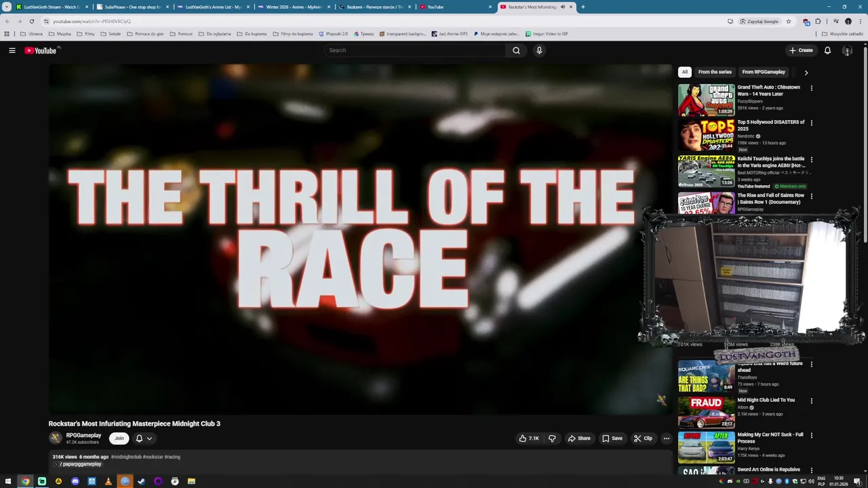Open options for Mid Night Club Lied To You
This screenshot has width=868, height=488.
(x=811, y=401)
